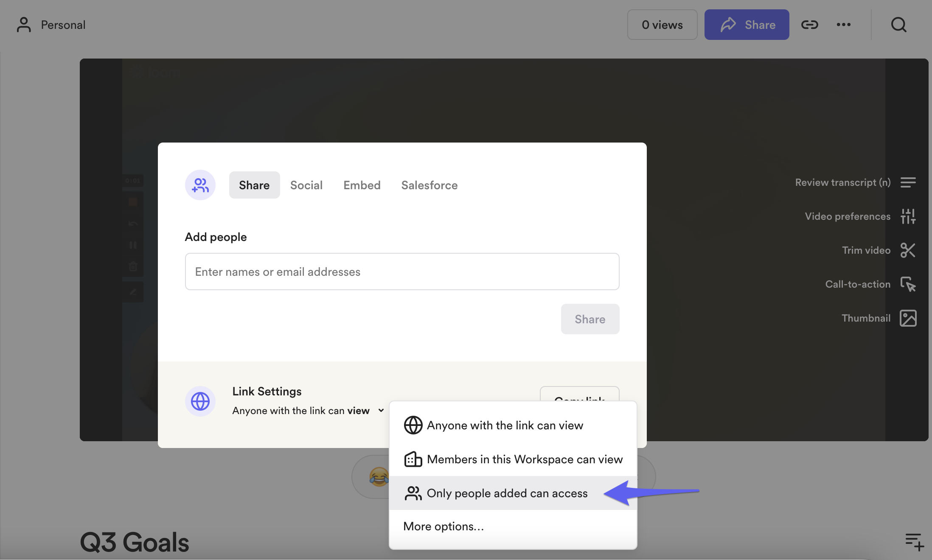
Task: Click the laughing emoji reaction
Action: tap(379, 477)
